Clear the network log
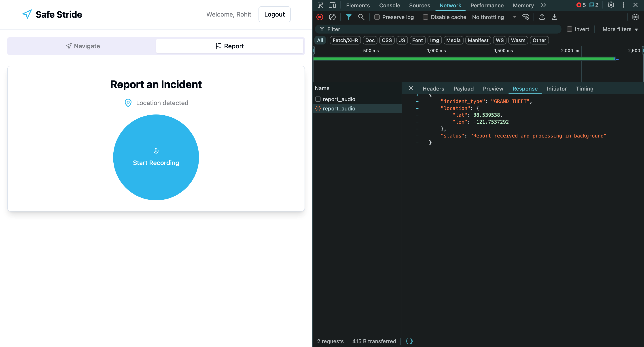The height and width of the screenshot is (347, 644). [x=332, y=17]
